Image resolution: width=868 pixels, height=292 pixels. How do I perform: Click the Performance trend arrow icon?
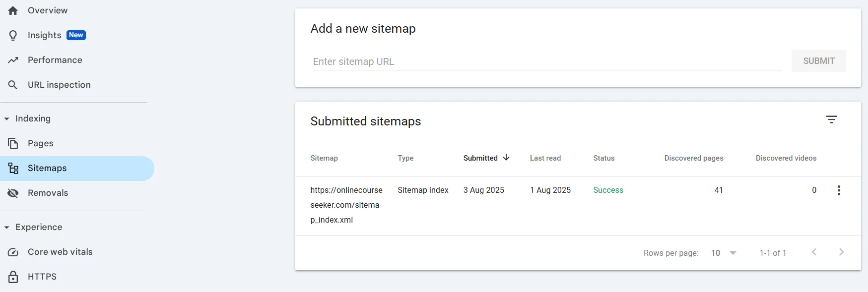click(x=13, y=60)
